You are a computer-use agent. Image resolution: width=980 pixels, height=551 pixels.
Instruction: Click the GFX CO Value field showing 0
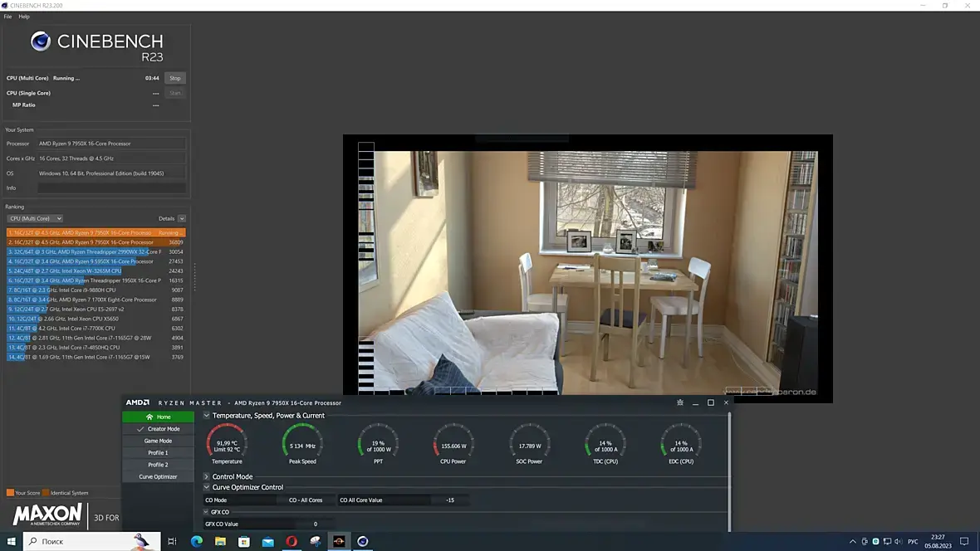(315, 524)
